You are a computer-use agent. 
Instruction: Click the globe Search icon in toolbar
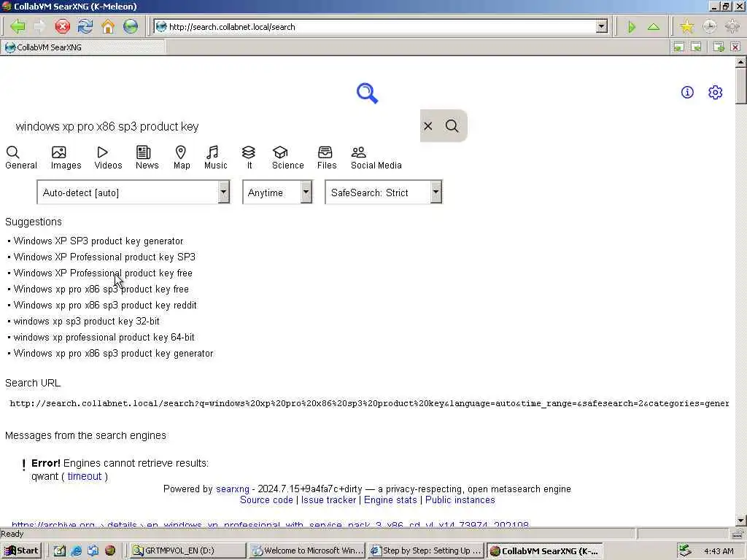(x=131, y=26)
